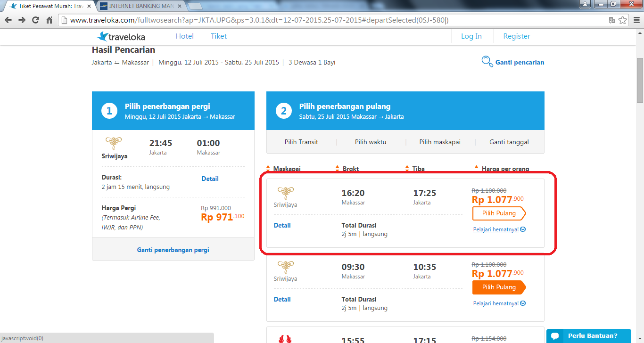
Task: Go forward with the browser forward arrow
Action: point(22,20)
